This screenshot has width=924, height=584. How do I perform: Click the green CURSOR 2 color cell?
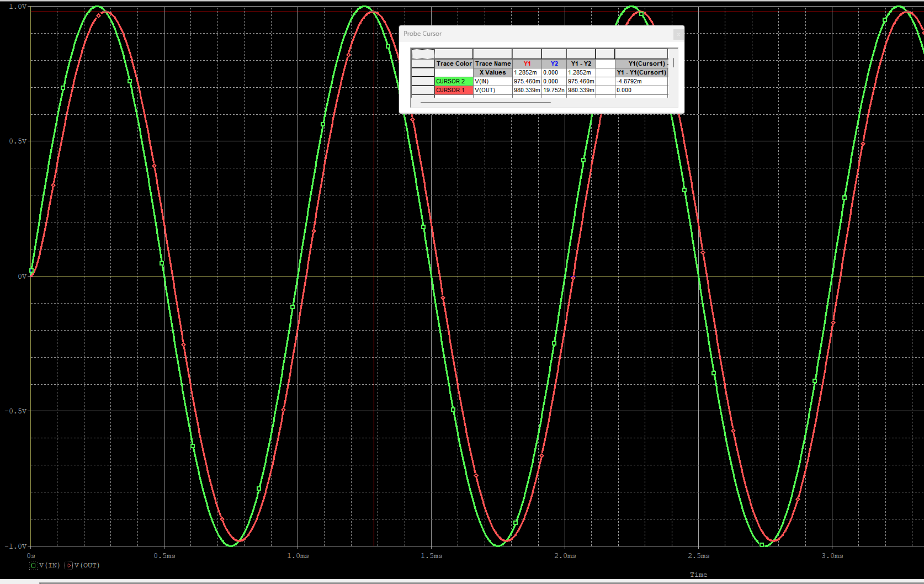454,81
